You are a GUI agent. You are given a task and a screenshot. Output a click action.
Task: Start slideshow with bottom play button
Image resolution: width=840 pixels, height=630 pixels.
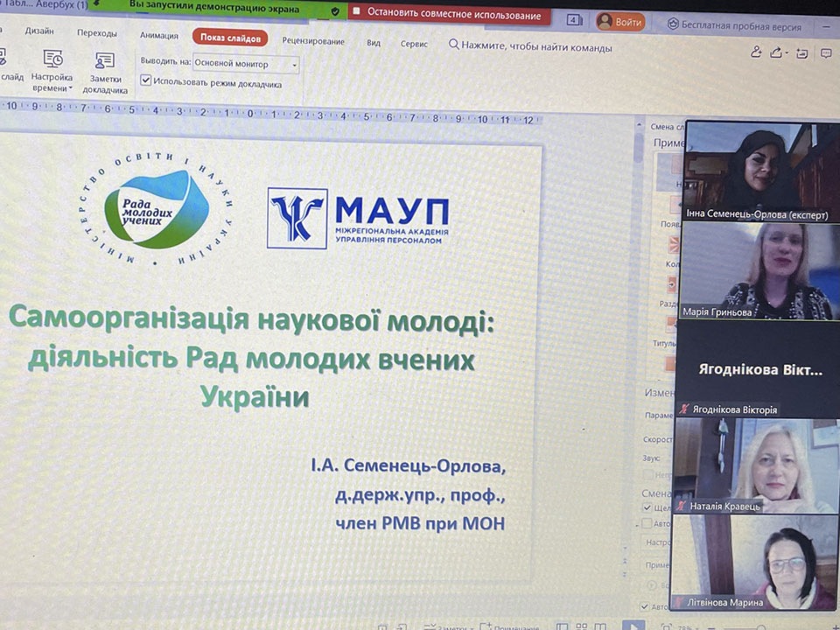tap(632, 625)
